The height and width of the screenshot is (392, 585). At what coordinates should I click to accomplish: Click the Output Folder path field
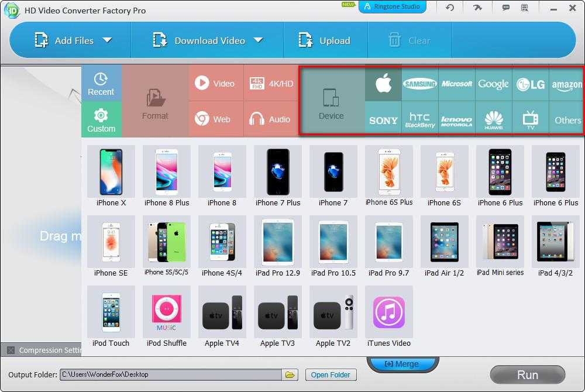171,374
